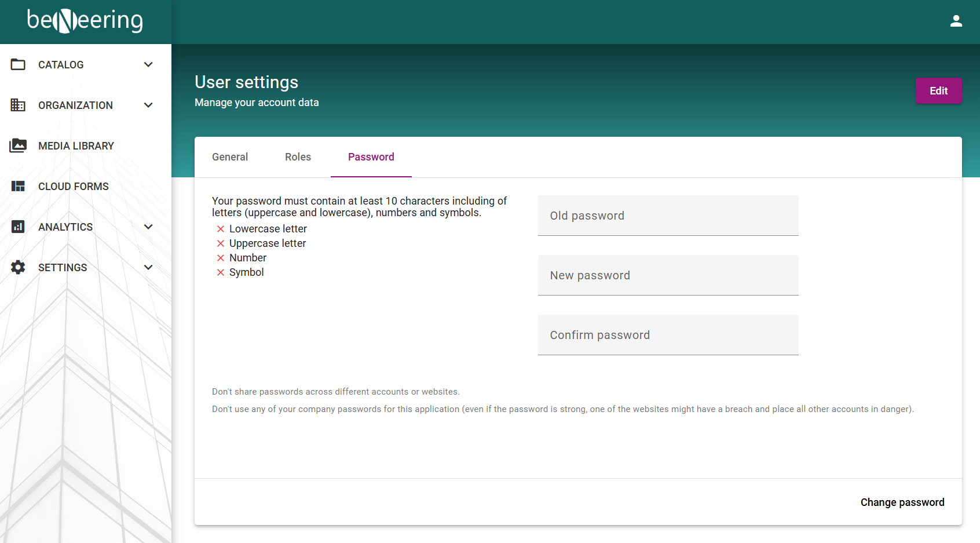Focus the Confirm password field
The height and width of the screenshot is (543, 980).
[x=668, y=335]
